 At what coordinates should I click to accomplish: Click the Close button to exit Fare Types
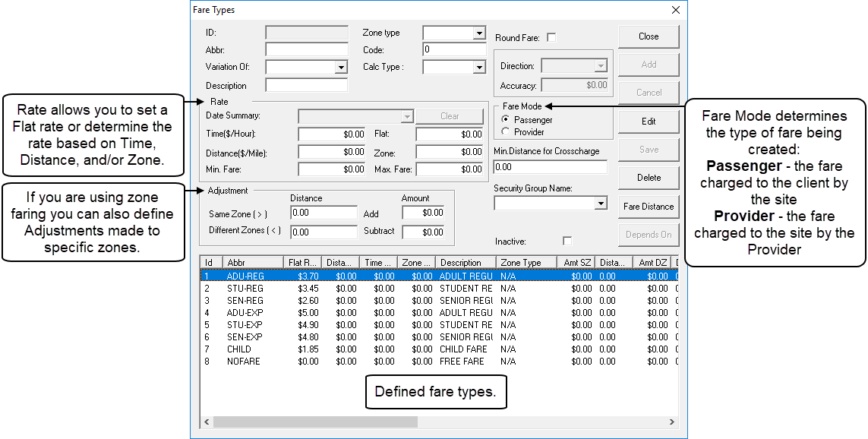(x=649, y=36)
